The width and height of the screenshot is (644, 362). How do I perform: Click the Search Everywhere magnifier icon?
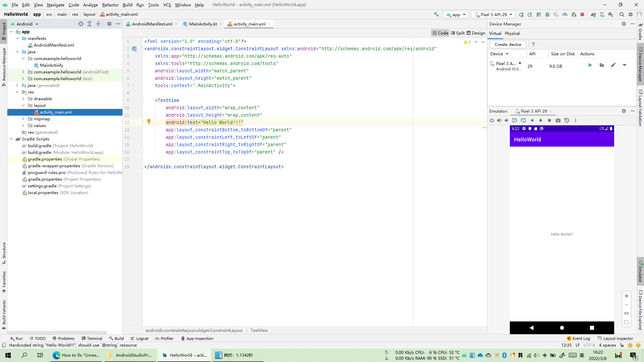click(622, 14)
